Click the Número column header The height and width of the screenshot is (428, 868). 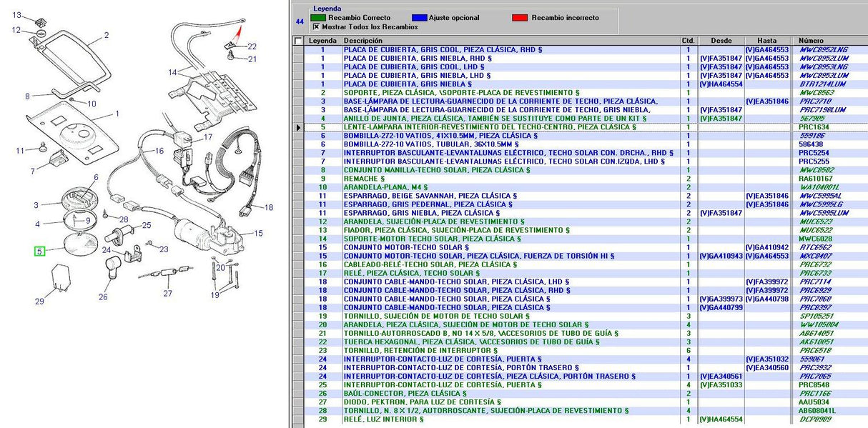811,41
